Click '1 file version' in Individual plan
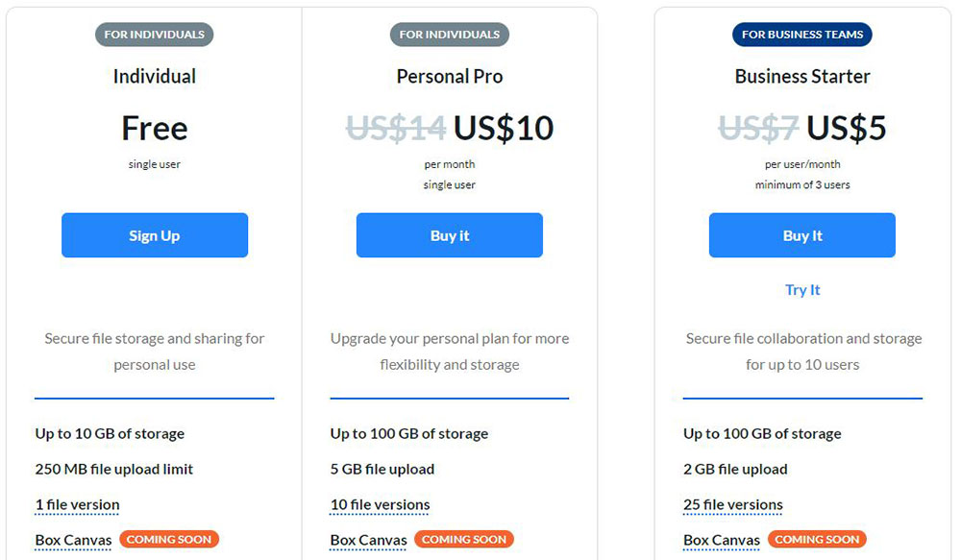Image resolution: width=961 pixels, height=560 pixels. [x=78, y=504]
